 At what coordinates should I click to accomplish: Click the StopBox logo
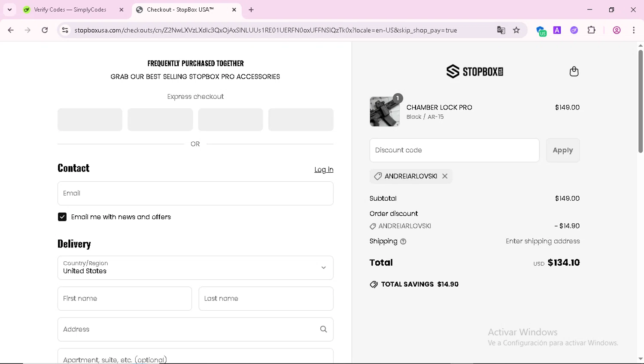475,71
